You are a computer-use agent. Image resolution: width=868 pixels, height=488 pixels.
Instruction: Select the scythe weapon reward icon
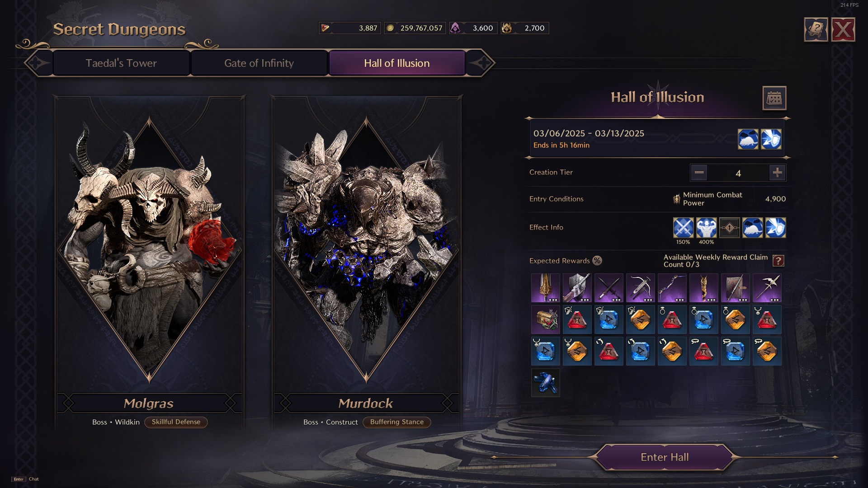767,288
